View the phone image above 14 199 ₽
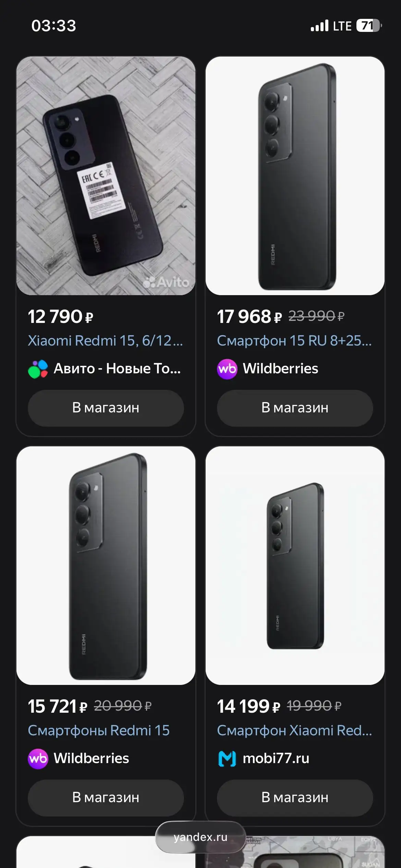 (295, 566)
